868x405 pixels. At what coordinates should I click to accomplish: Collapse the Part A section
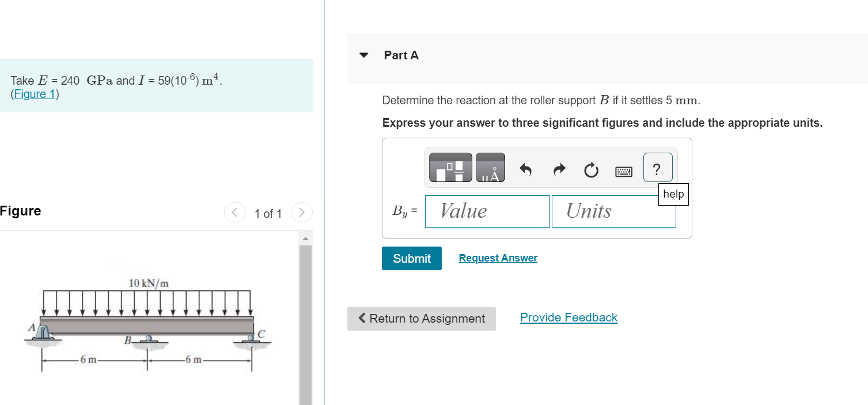coord(363,55)
